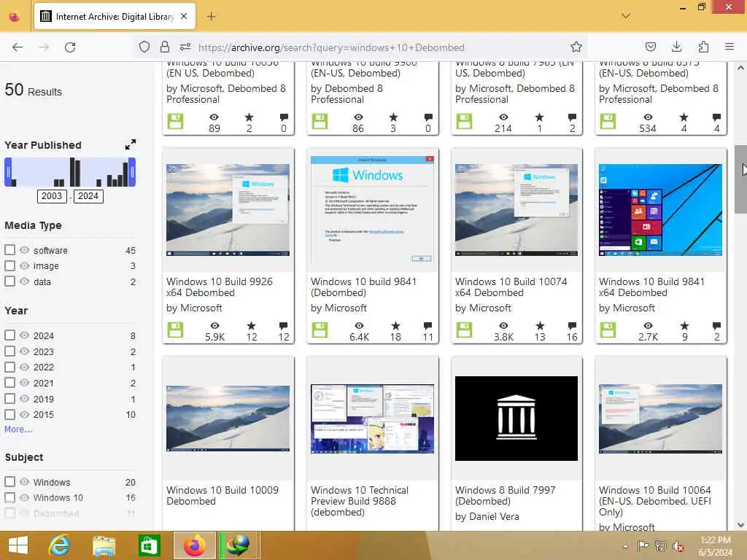Open a new browser tab
This screenshot has height=560, width=747.
212,17
